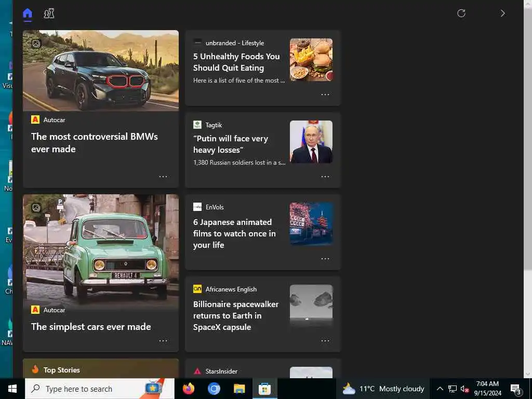This screenshot has height=399, width=532.
Task: Click "1,380 Russian soldiers lost" snippet
Action: (x=239, y=163)
